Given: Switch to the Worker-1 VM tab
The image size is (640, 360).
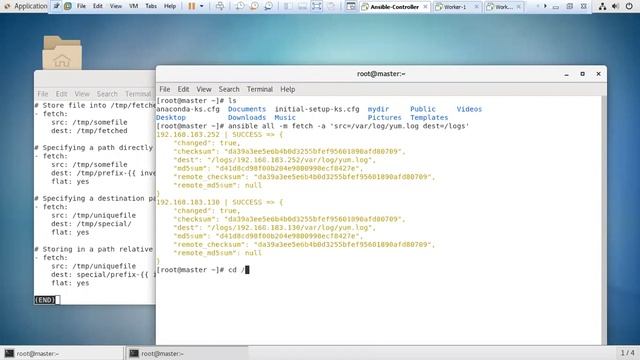Looking at the screenshot, I should [x=456, y=7].
